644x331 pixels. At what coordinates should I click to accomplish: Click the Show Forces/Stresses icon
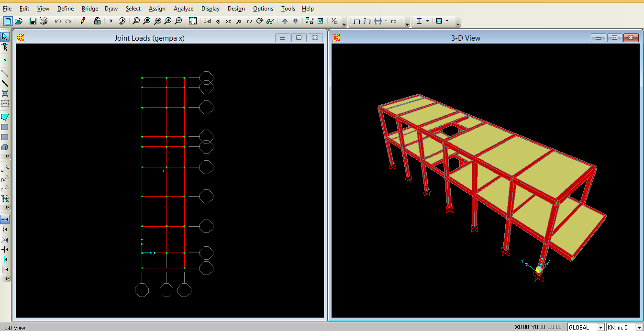[378, 21]
